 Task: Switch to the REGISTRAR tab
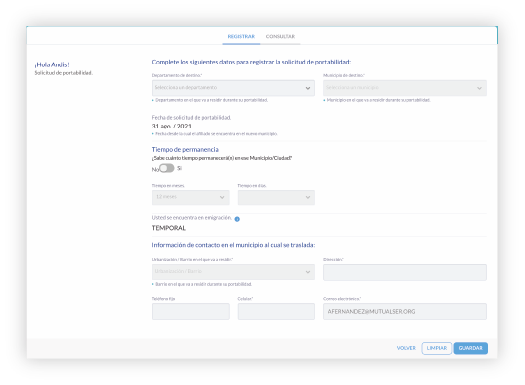tap(241, 36)
